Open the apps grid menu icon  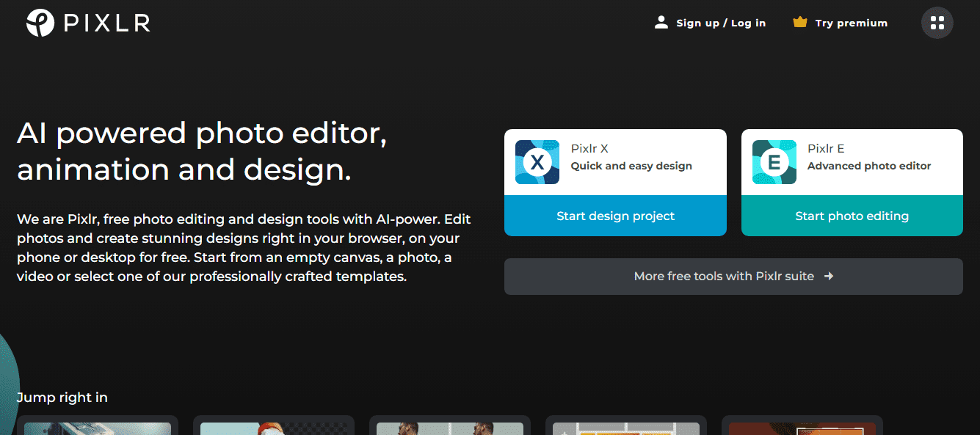(937, 23)
